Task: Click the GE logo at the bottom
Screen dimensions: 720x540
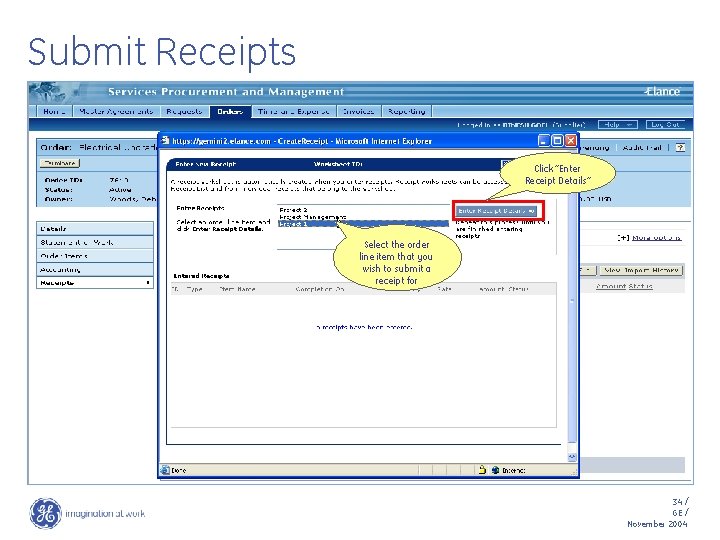Action: pyautogui.click(x=45, y=513)
